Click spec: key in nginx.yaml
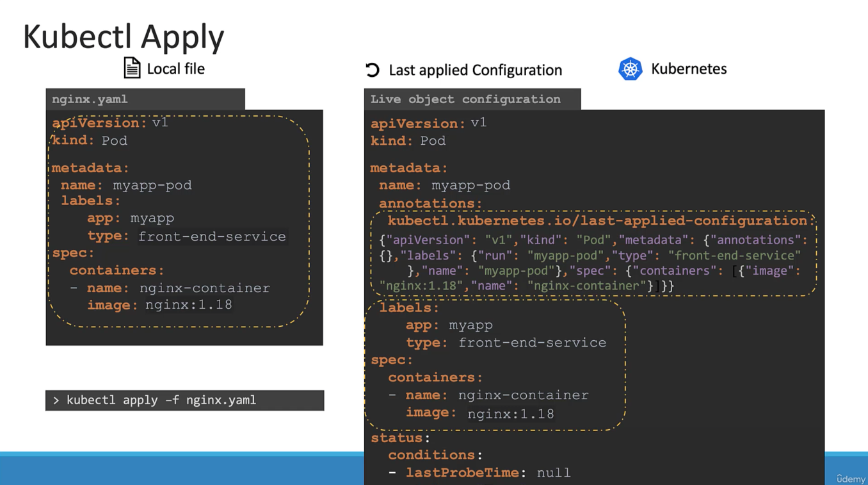Viewport: 868px width, 485px height. pyautogui.click(x=73, y=253)
